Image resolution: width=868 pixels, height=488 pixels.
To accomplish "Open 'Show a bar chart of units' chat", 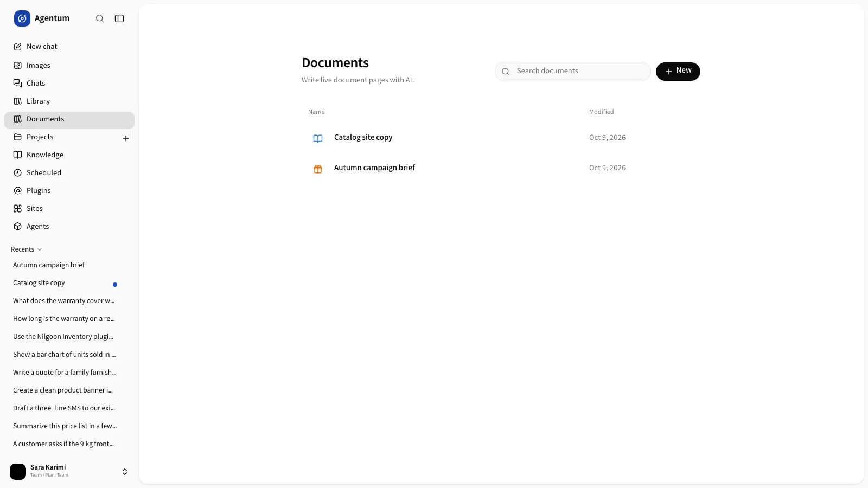I will tap(65, 355).
